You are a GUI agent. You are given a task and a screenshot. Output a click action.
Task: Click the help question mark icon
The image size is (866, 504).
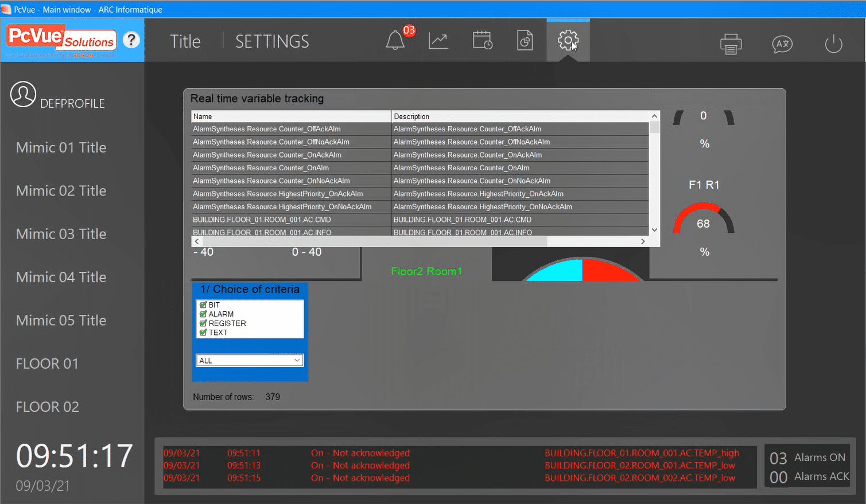click(131, 40)
